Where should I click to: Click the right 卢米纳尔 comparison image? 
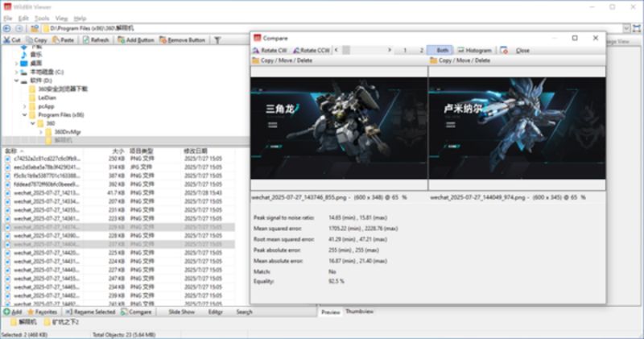(517, 128)
